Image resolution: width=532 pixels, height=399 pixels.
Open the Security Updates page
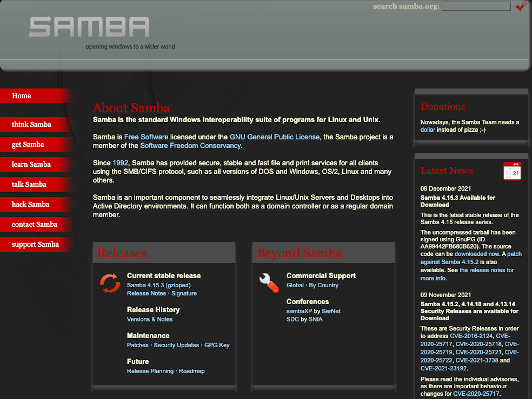pyautogui.click(x=176, y=345)
